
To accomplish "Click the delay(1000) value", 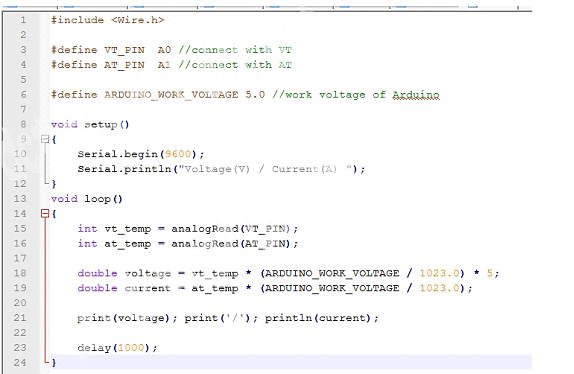I will pyautogui.click(x=131, y=348).
